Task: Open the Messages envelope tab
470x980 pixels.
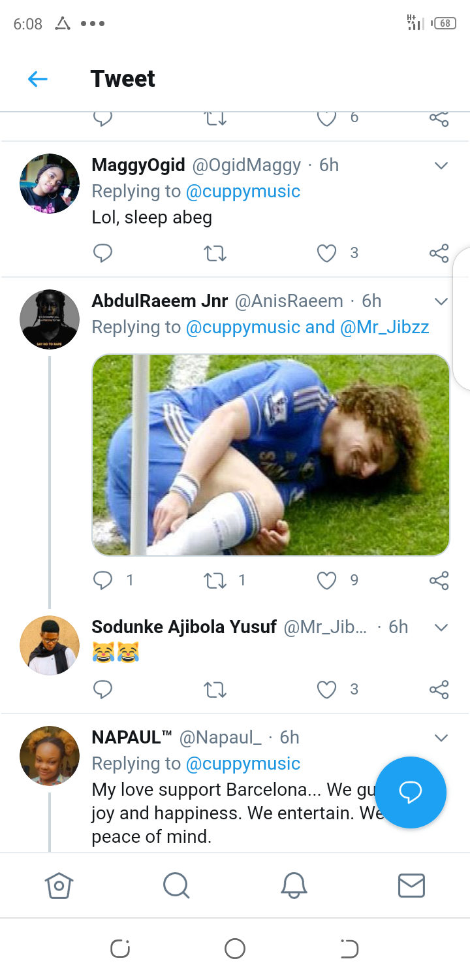Action: click(411, 886)
